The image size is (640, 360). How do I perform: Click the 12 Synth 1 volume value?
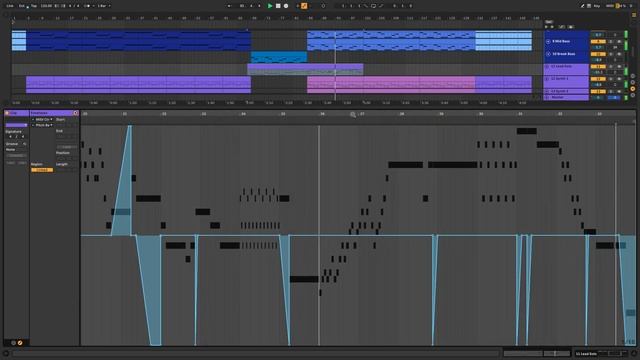click(x=598, y=85)
